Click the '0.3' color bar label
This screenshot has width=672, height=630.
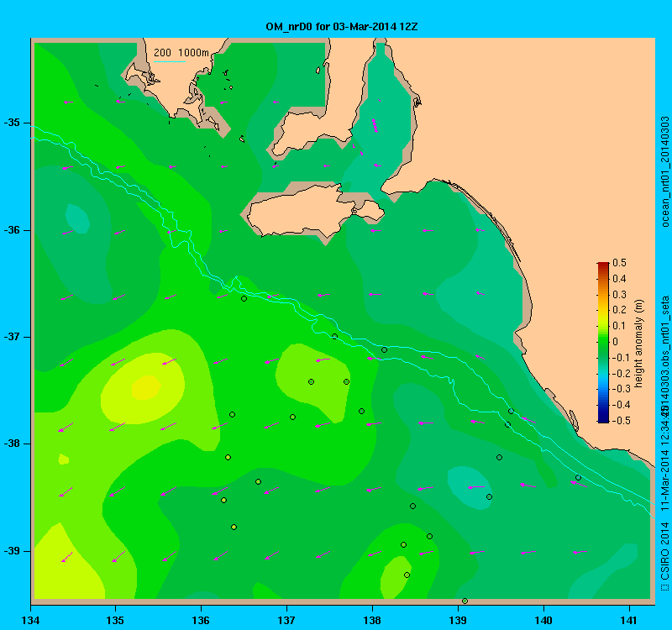[619, 295]
